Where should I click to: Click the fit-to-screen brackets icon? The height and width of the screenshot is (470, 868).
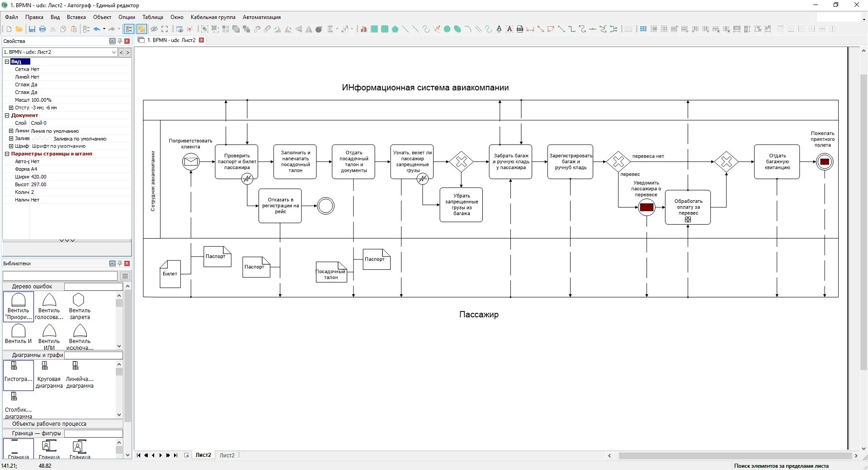point(165,29)
